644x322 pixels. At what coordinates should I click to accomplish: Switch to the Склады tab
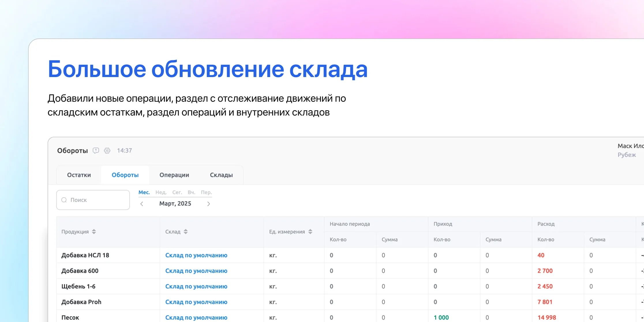point(221,175)
